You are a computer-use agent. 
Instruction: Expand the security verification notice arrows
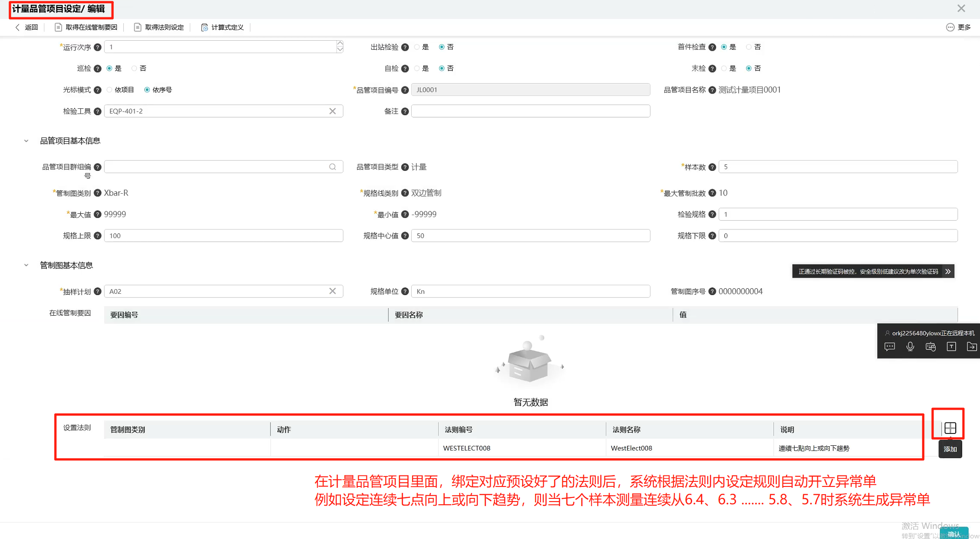point(948,271)
